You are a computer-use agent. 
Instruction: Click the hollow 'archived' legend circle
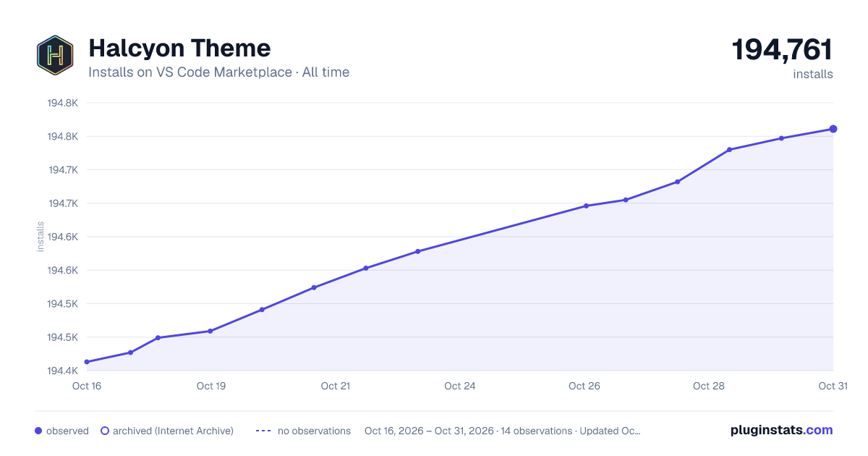click(x=104, y=431)
